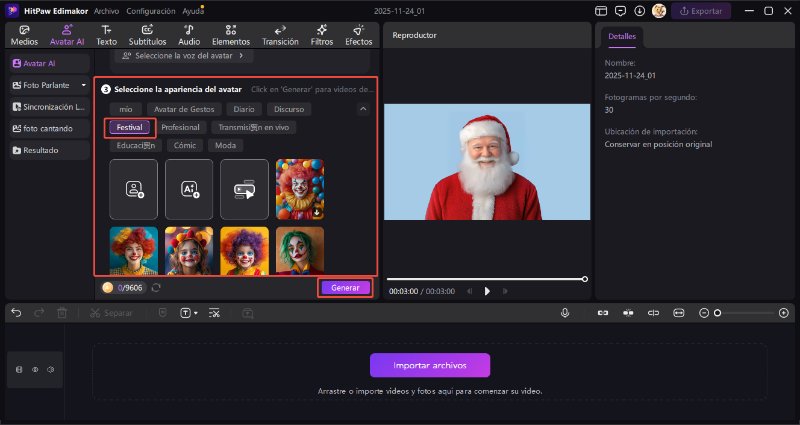Image resolution: width=800 pixels, height=425 pixels.
Task: Step to previous frame in player
Action: [469, 291]
